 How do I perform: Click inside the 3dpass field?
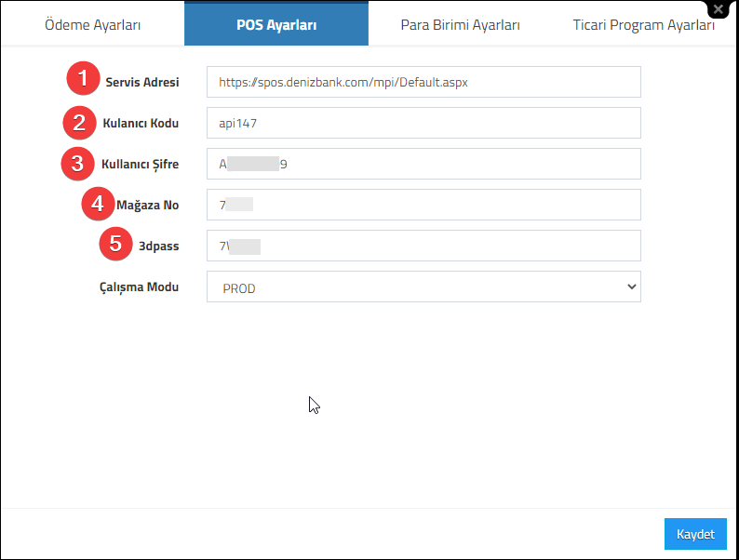[423, 246]
